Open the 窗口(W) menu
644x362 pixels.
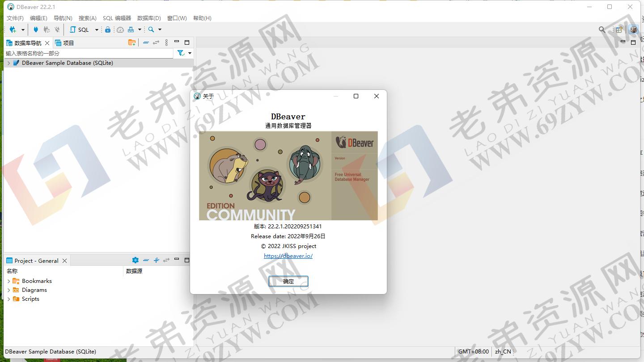click(x=177, y=18)
